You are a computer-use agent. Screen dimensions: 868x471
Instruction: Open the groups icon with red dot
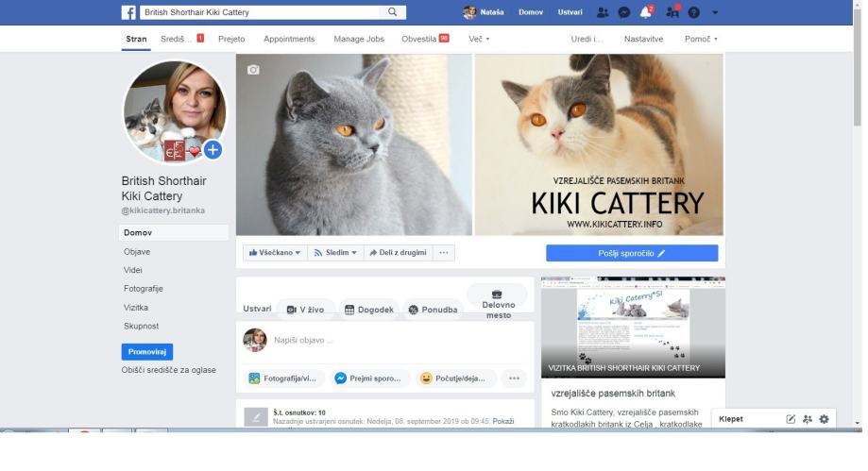(x=672, y=12)
